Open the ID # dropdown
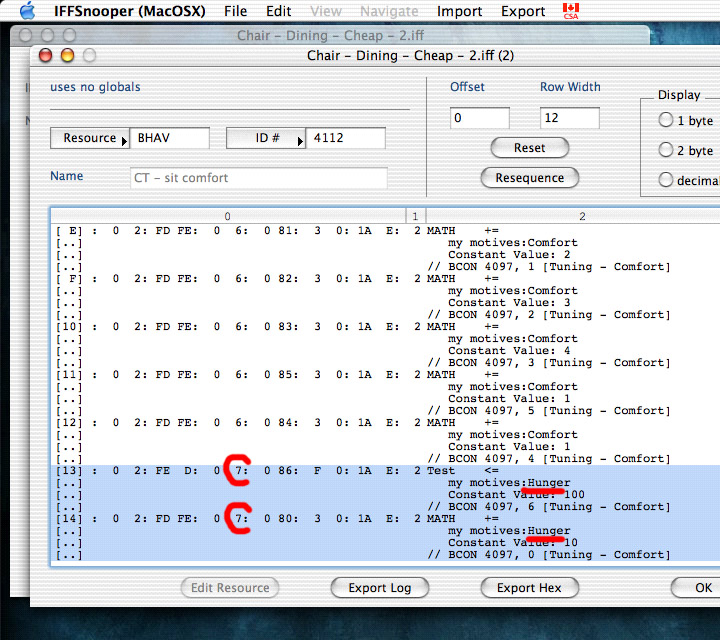720x640 pixels. [x=265, y=139]
